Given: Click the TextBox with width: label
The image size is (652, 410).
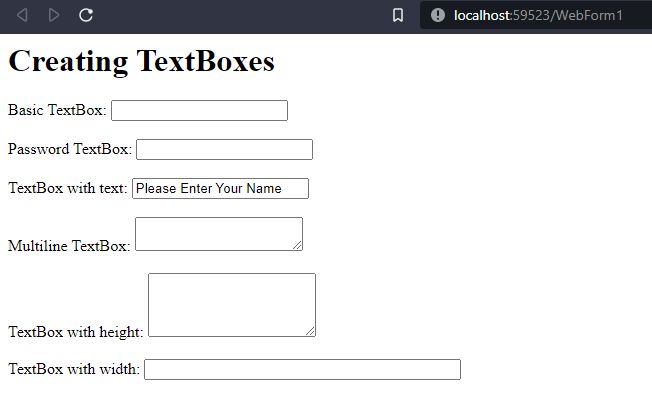Looking at the screenshot, I should coord(74,369).
